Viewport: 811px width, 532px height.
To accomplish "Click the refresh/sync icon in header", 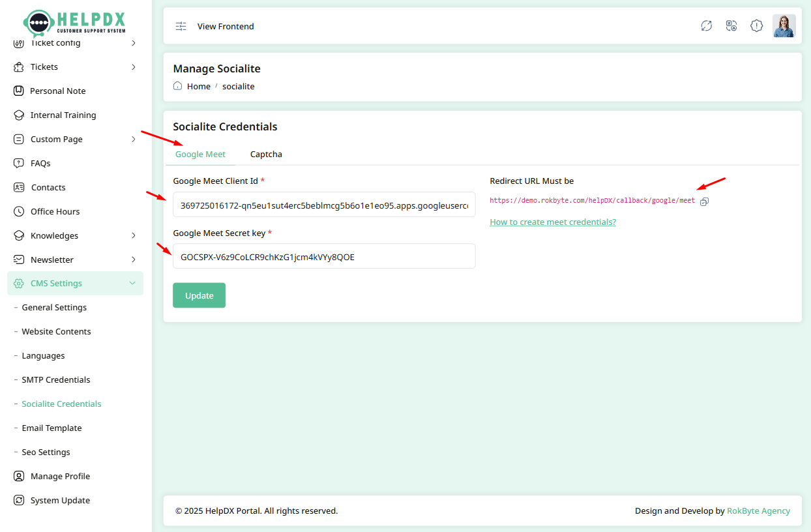I will point(706,26).
